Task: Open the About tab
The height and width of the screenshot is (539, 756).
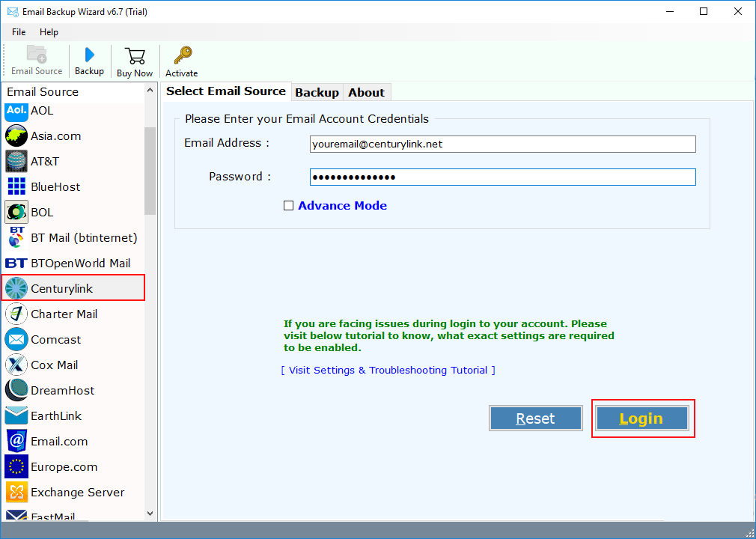Action: pyautogui.click(x=367, y=93)
